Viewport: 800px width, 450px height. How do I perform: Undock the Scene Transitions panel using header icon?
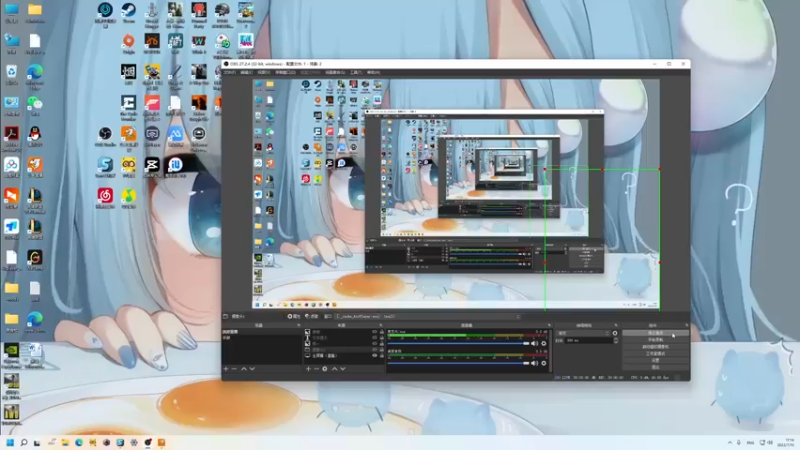[x=616, y=325]
